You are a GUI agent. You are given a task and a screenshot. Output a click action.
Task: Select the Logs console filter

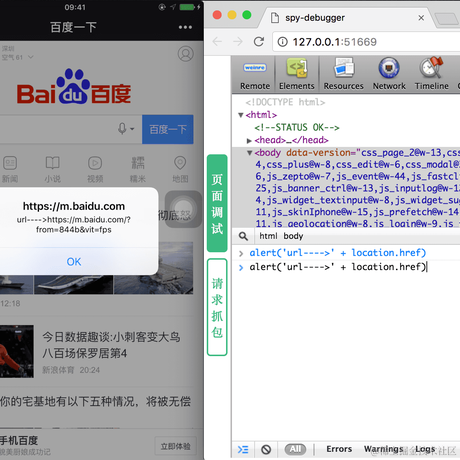(425, 449)
